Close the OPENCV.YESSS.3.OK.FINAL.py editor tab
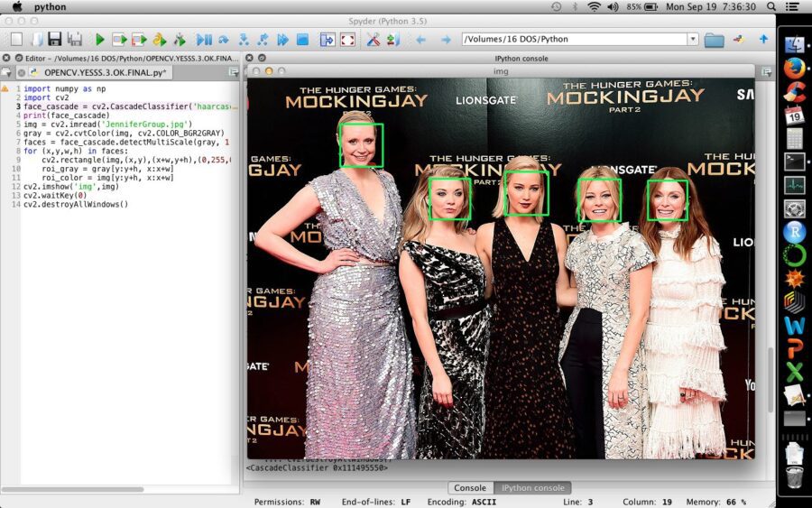This screenshot has height=508, width=812. click(x=22, y=72)
